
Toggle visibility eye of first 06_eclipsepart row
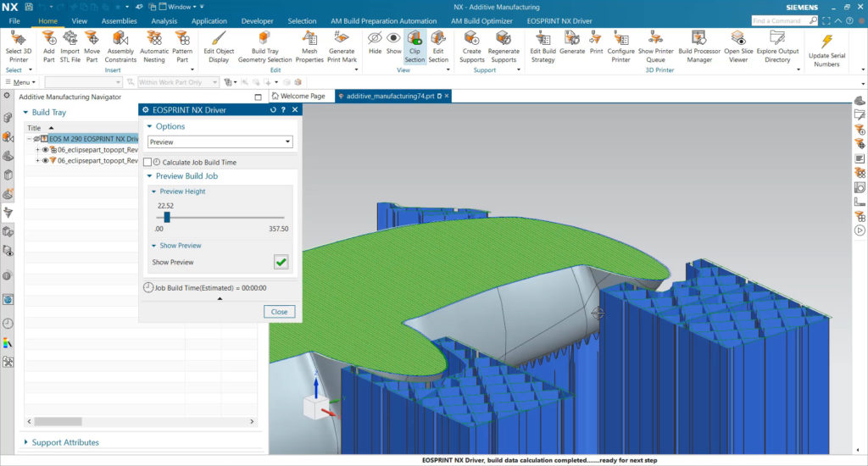point(46,149)
